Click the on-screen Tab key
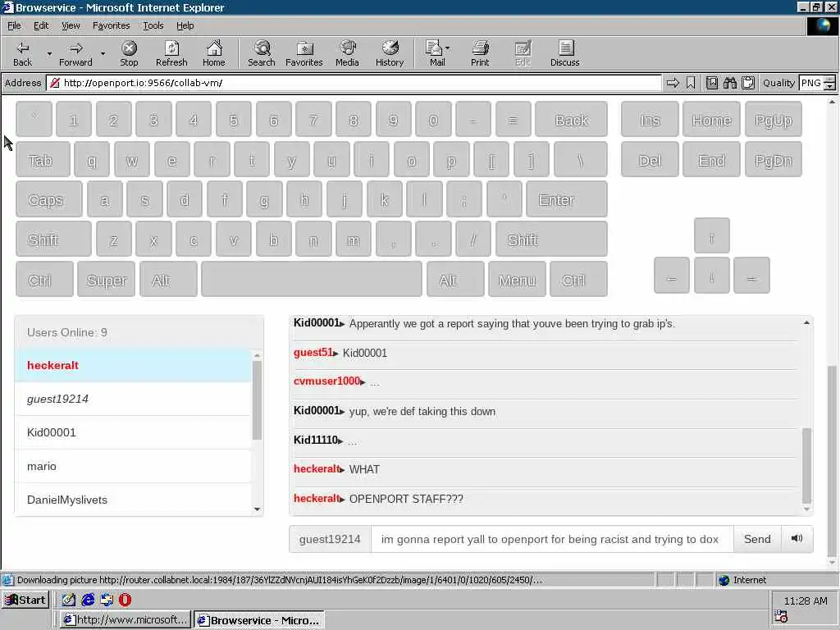This screenshot has height=630, width=840. pyautogui.click(x=43, y=160)
